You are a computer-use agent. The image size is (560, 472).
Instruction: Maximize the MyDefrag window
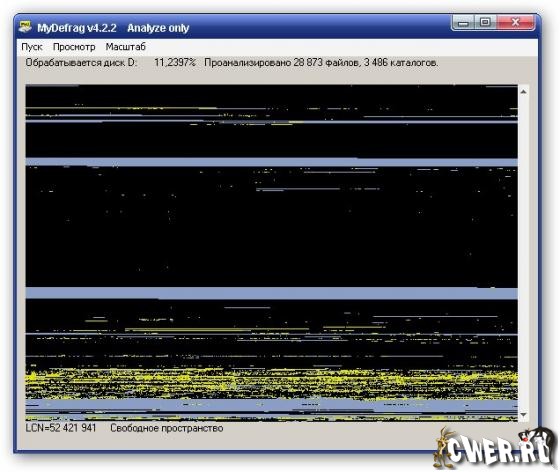coord(485,22)
